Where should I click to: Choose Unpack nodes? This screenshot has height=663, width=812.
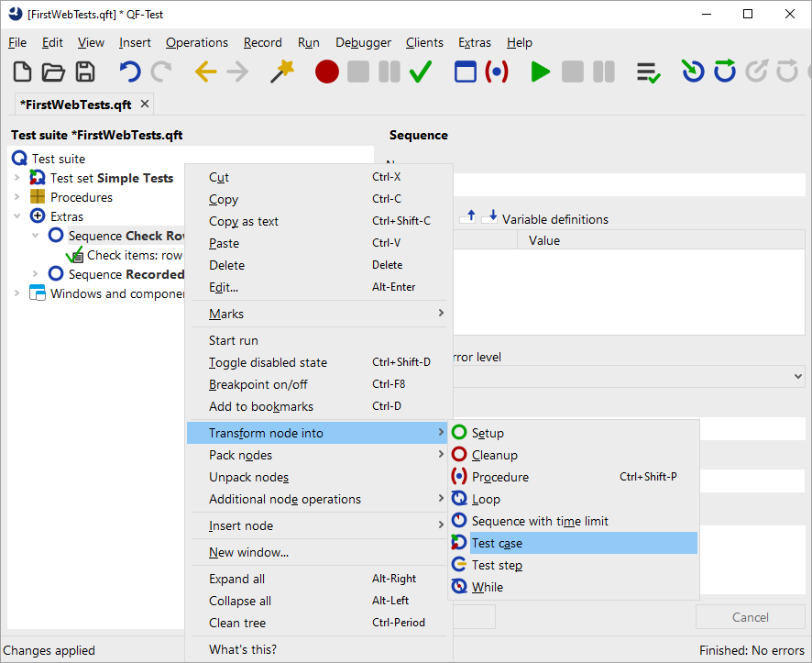319,477
